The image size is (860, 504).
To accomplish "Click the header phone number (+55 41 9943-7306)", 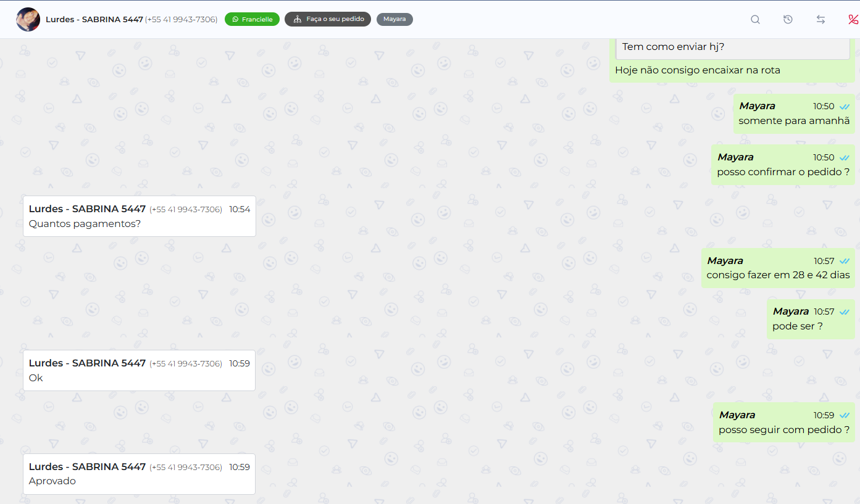I will click(181, 20).
